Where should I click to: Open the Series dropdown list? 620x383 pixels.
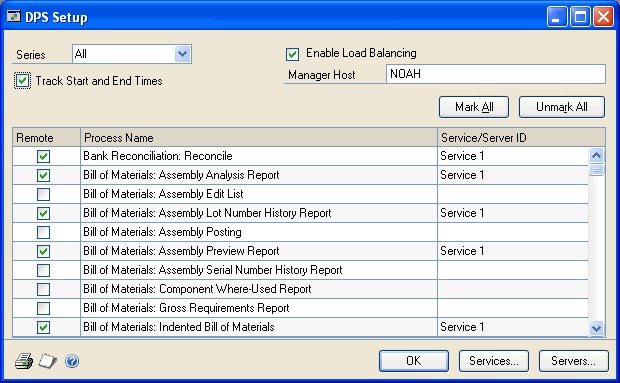click(x=182, y=54)
